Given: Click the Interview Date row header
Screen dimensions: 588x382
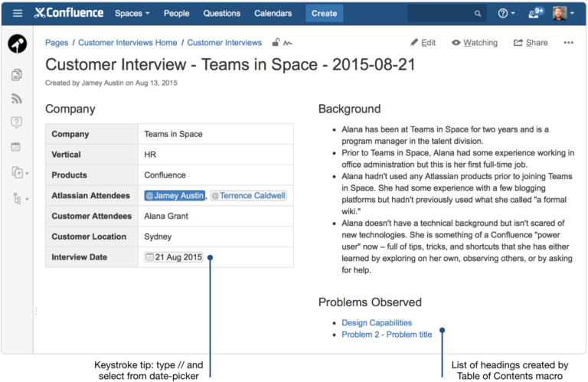Looking at the screenshot, I should pos(92,257).
